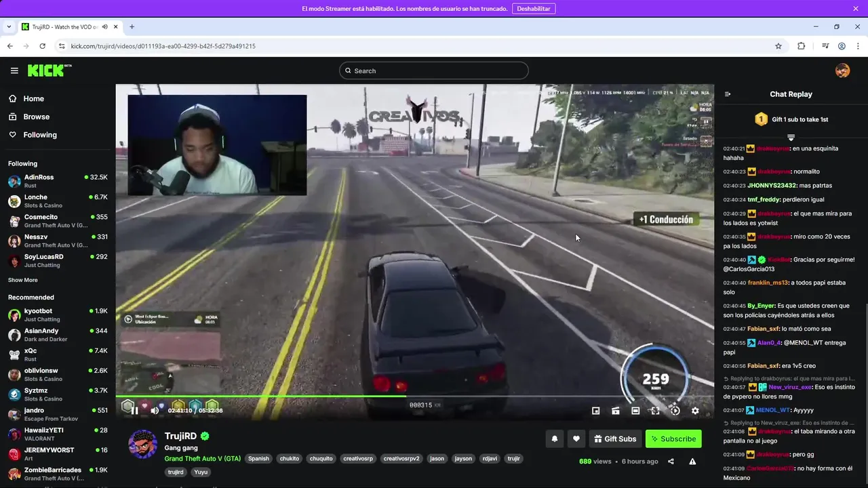Click franklin_ms13 username in chat

(x=768, y=283)
